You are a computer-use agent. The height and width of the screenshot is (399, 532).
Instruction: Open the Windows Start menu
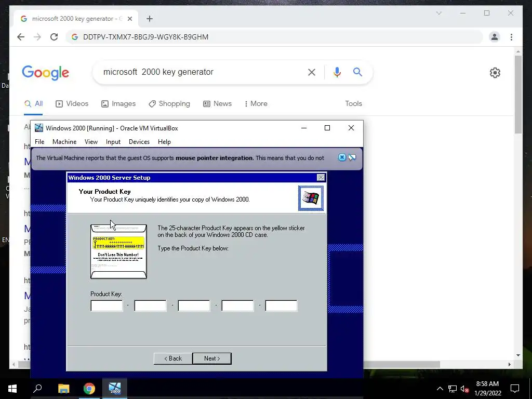click(x=12, y=389)
